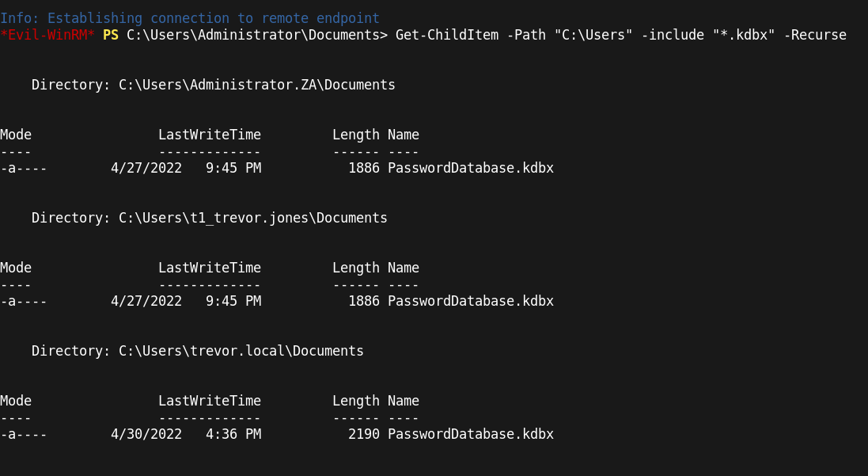
Task: Select PasswordDatabase.kdbx under t1_trevor.jones directory
Action: click(470, 301)
